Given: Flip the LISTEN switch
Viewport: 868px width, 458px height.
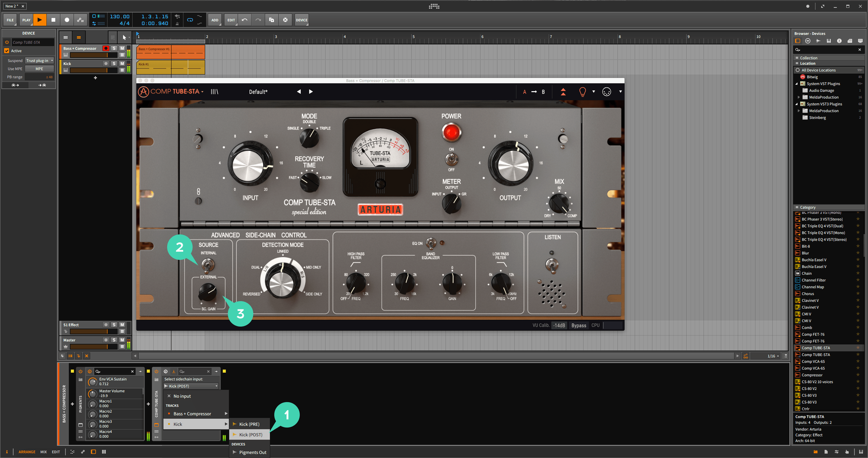Looking at the screenshot, I should (x=552, y=265).
